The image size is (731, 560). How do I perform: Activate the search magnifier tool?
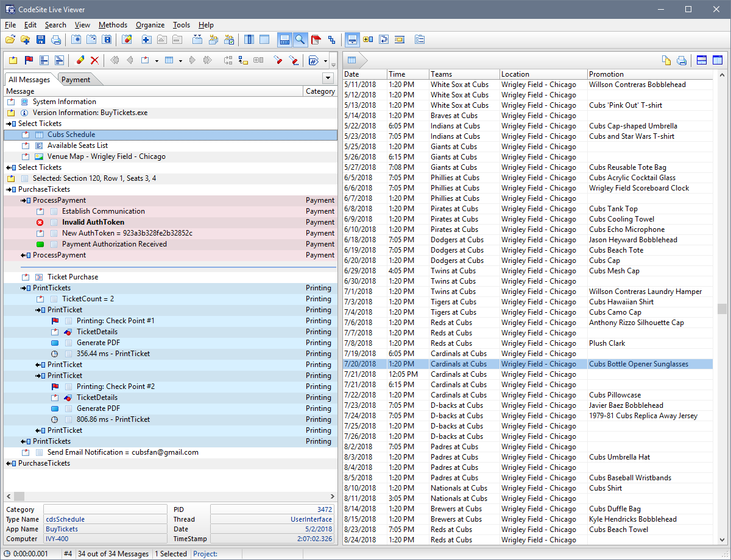(x=300, y=39)
